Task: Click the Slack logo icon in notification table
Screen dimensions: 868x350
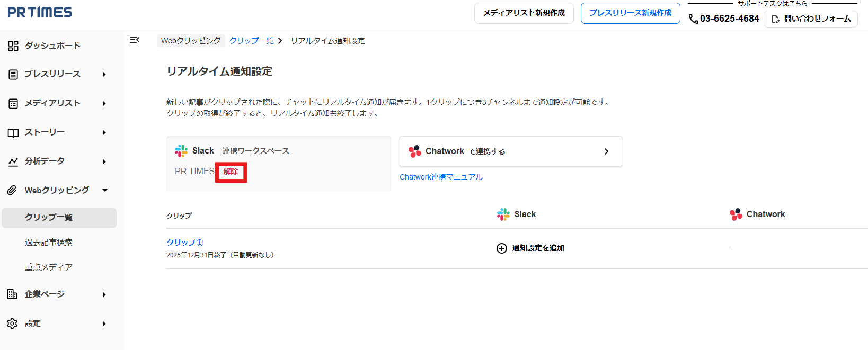Action: point(501,214)
